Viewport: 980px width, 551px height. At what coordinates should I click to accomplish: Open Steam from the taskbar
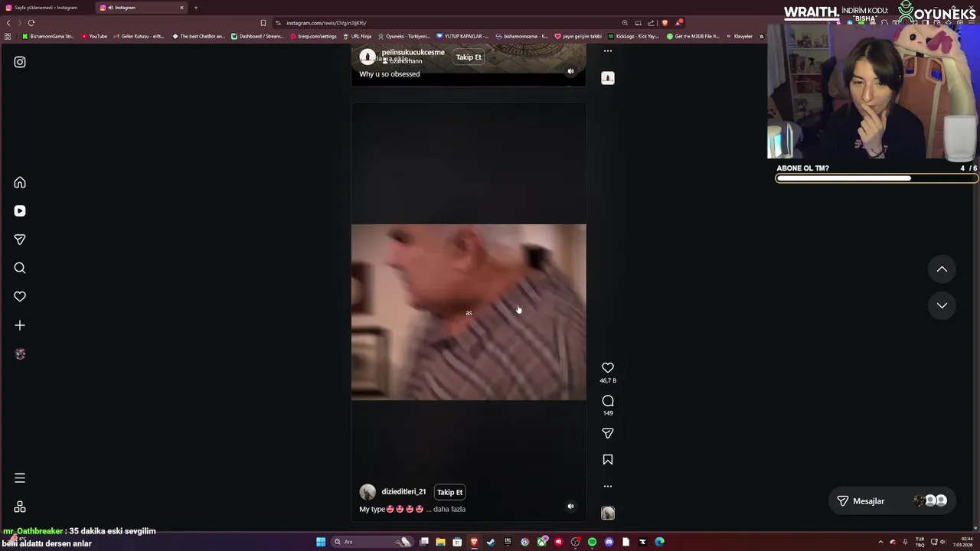pos(491,542)
